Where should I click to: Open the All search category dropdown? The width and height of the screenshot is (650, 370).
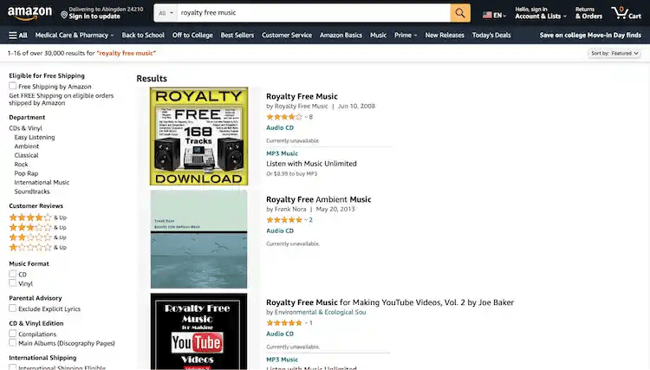(165, 13)
